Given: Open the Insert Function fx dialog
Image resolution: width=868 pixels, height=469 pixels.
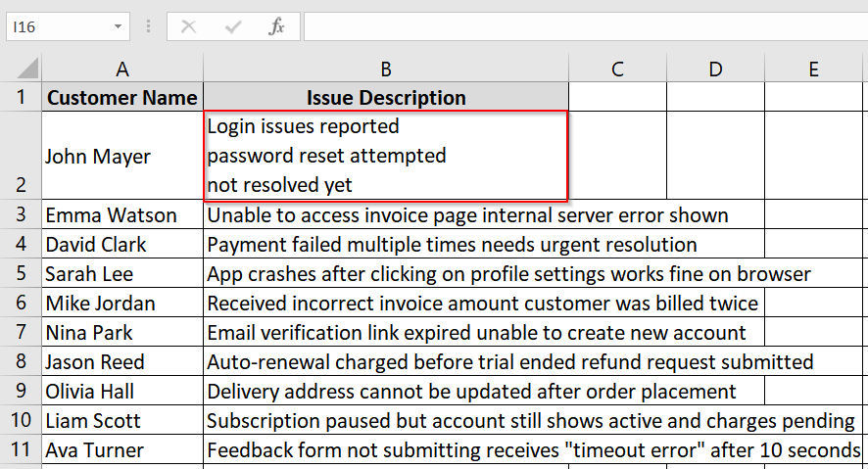Looking at the screenshot, I should click(x=276, y=26).
